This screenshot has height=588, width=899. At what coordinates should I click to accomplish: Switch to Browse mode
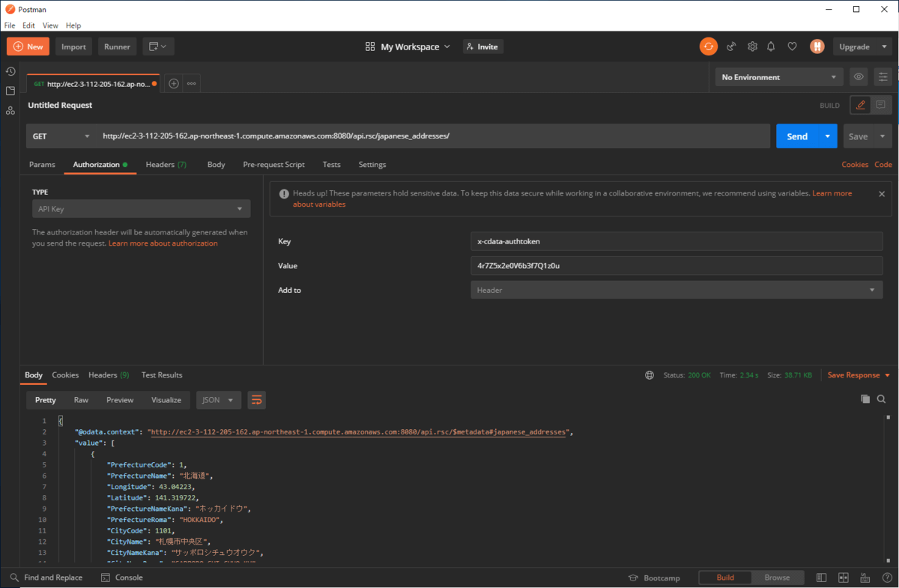pos(777,578)
